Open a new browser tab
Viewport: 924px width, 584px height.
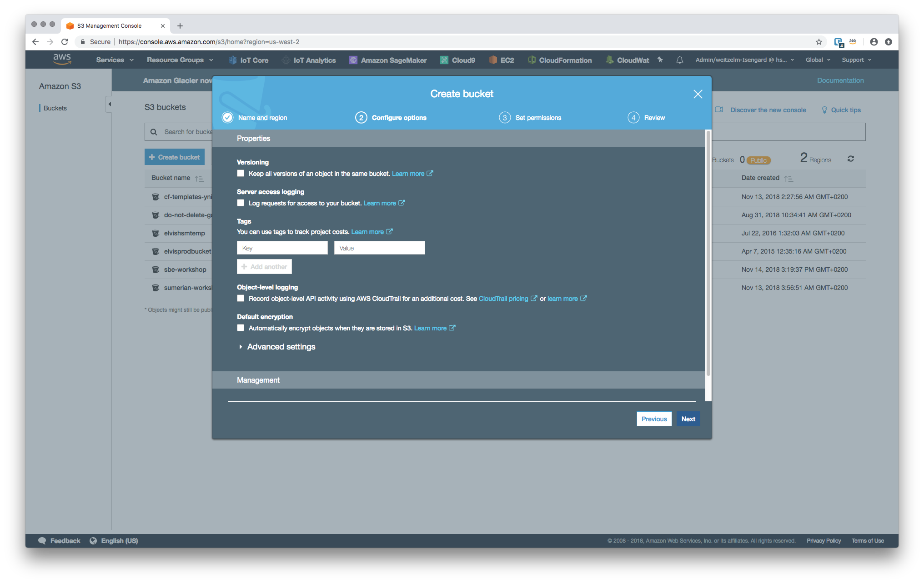point(180,26)
